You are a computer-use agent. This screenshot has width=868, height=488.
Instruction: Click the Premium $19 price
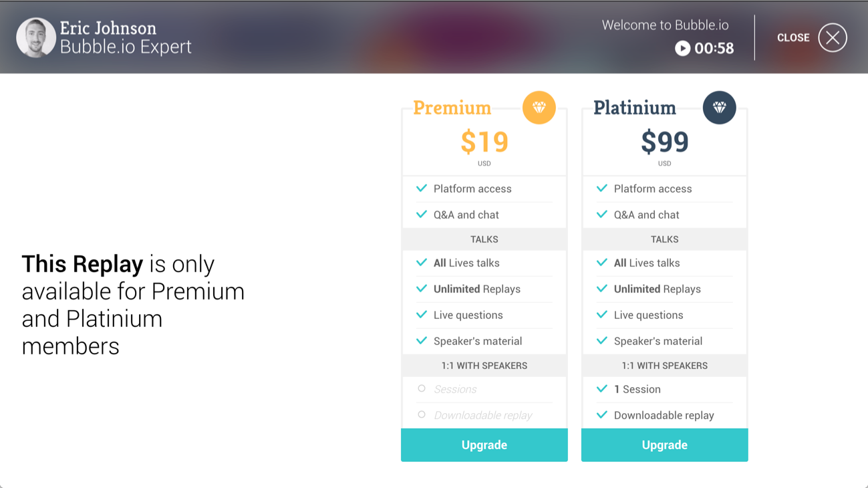pyautogui.click(x=484, y=142)
